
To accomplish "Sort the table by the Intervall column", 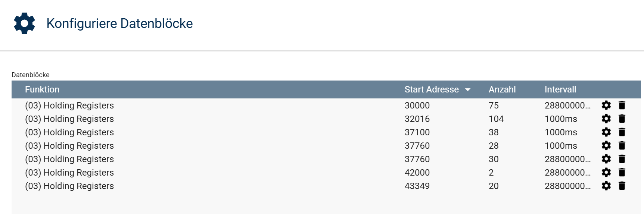I will click(x=560, y=89).
